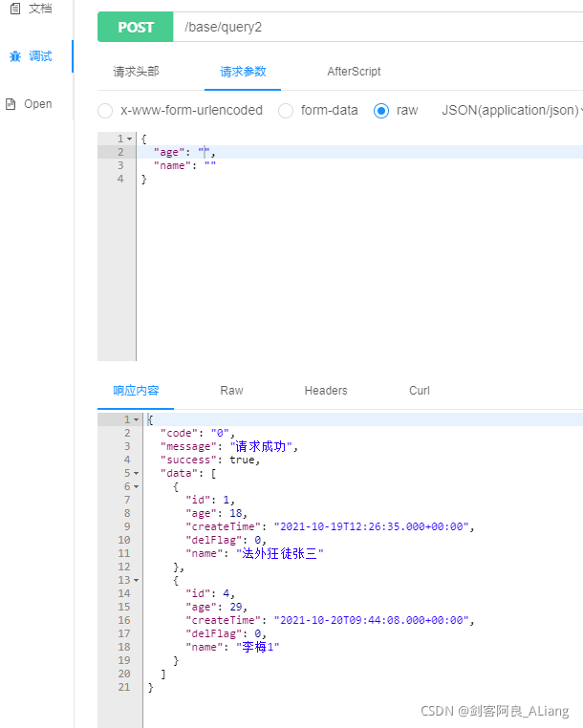This screenshot has height=728, width=583.
Task: Open the AfterScript tab
Action: [x=354, y=72]
